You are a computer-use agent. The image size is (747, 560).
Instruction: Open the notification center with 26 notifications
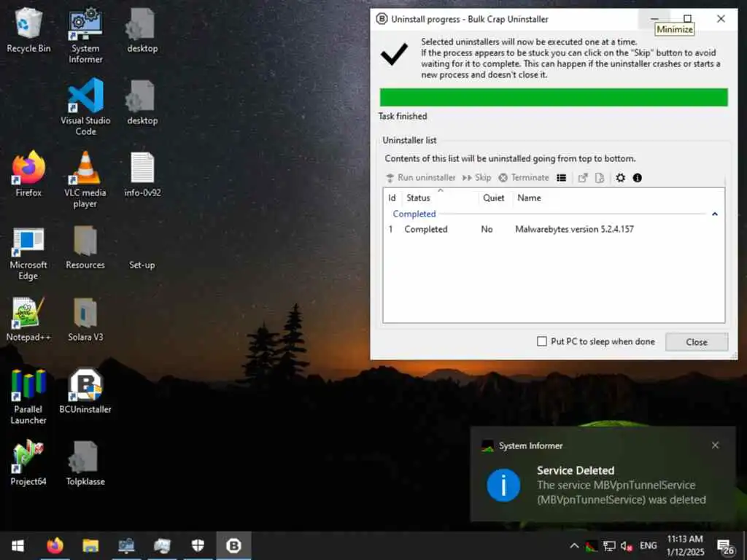point(726,547)
